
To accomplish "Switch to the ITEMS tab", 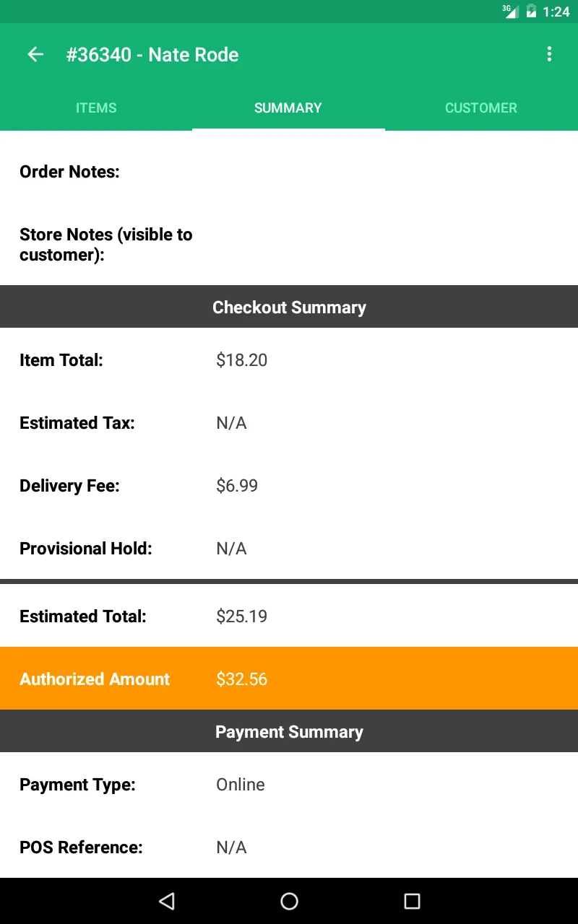I will pyautogui.click(x=96, y=108).
